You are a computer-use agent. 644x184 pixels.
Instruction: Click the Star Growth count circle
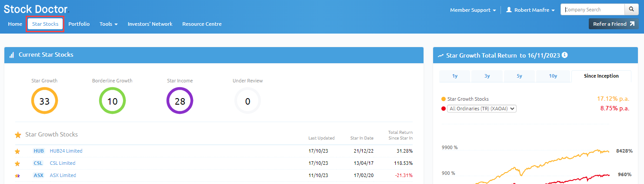tap(44, 101)
